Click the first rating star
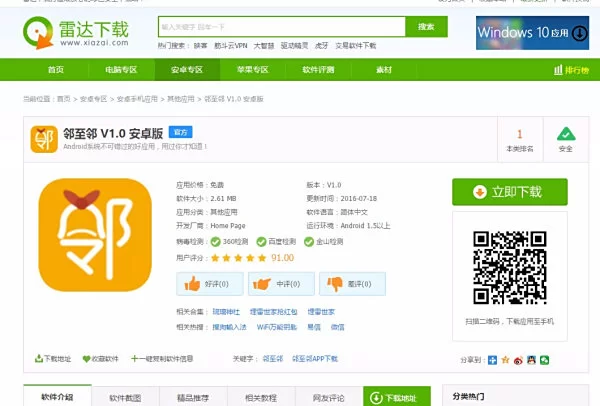The width and height of the screenshot is (600, 406). point(215,258)
